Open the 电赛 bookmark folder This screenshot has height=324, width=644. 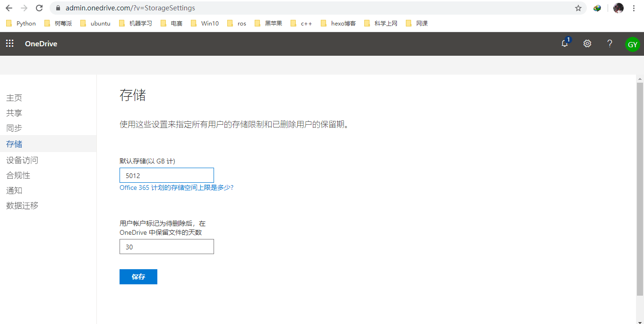pyautogui.click(x=172, y=23)
